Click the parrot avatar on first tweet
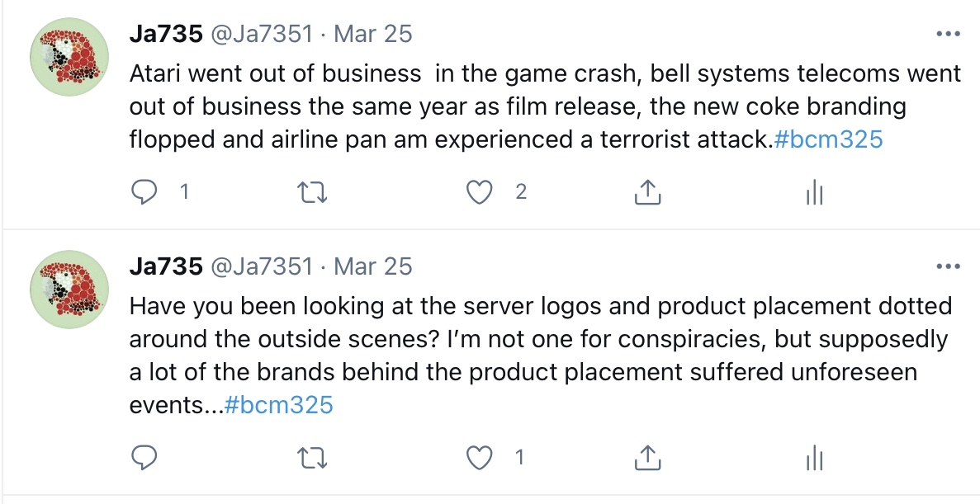Viewport: 980px width, 504px height. 70,58
